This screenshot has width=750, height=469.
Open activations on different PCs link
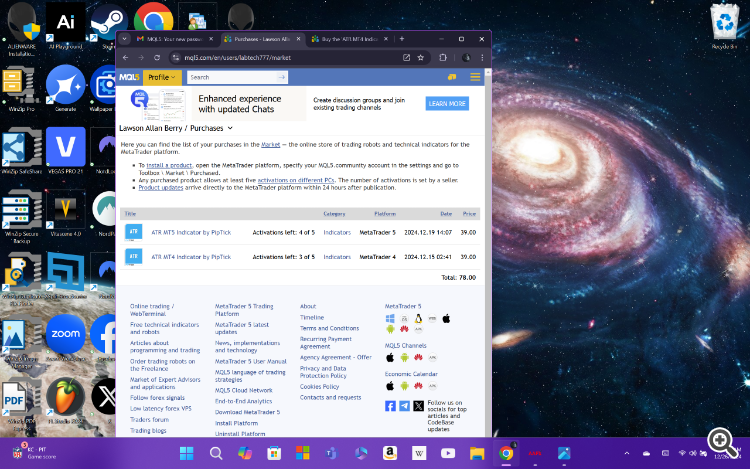[296, 180]
